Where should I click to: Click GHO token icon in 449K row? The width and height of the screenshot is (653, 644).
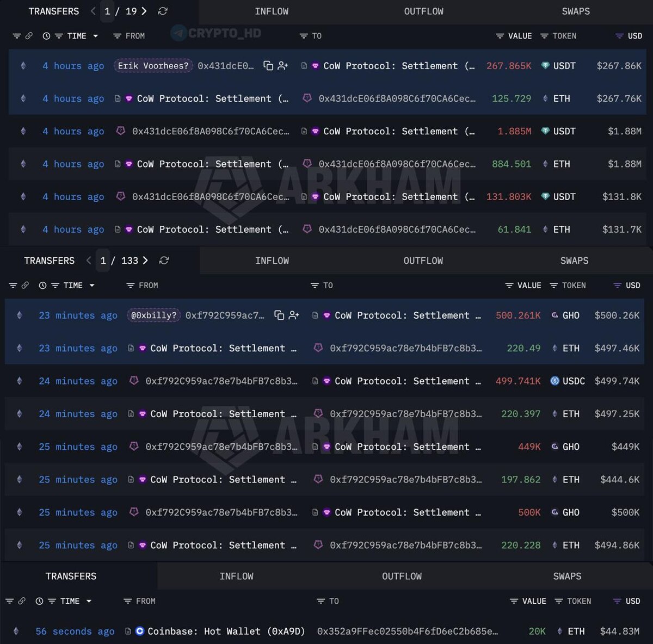[555, 447]
